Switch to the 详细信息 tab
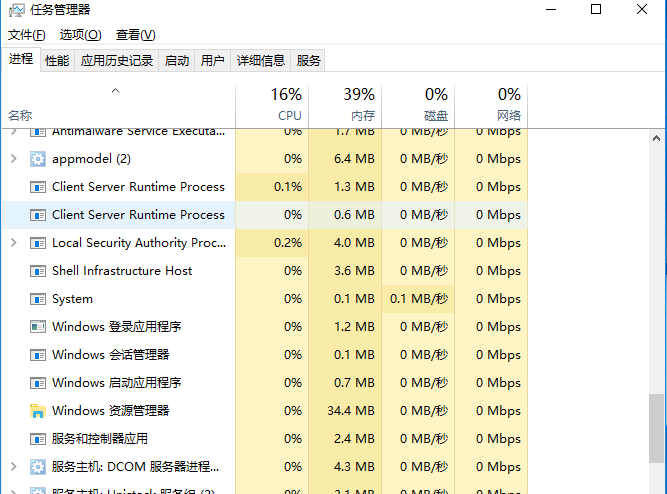This screenshot has height=494, width=667. [x=260, y=60]
